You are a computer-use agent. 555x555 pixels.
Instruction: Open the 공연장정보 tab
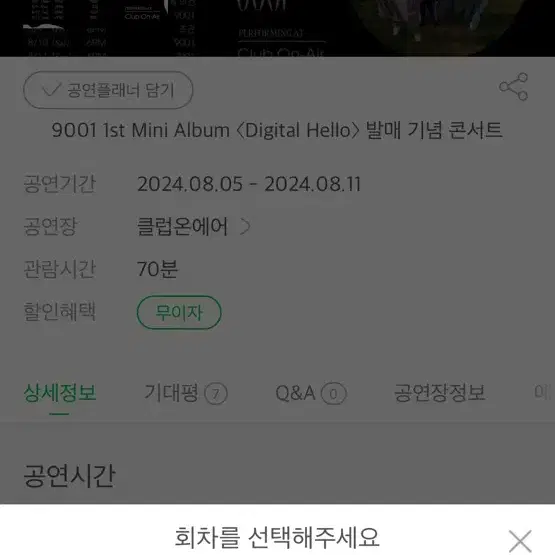pos(440,393)
